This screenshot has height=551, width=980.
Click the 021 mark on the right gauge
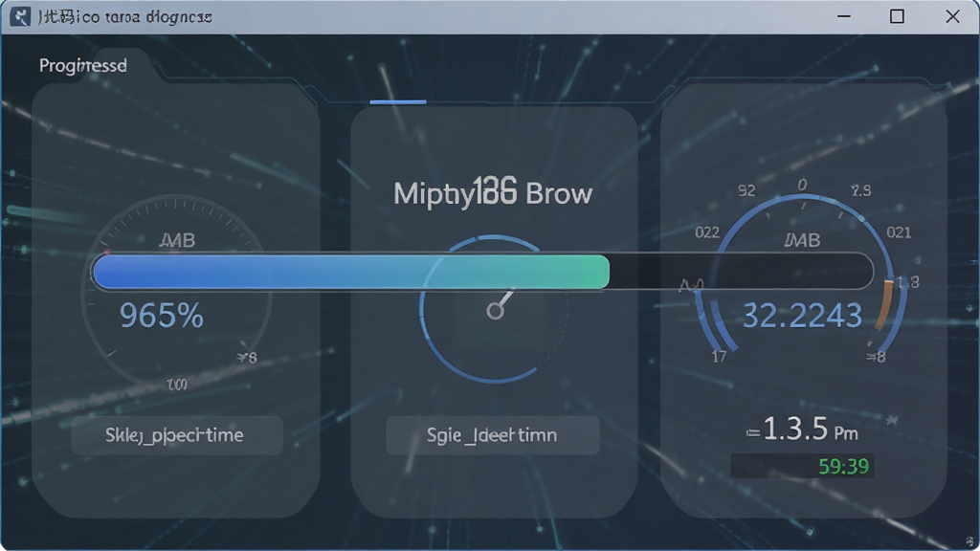click(899, 233)
